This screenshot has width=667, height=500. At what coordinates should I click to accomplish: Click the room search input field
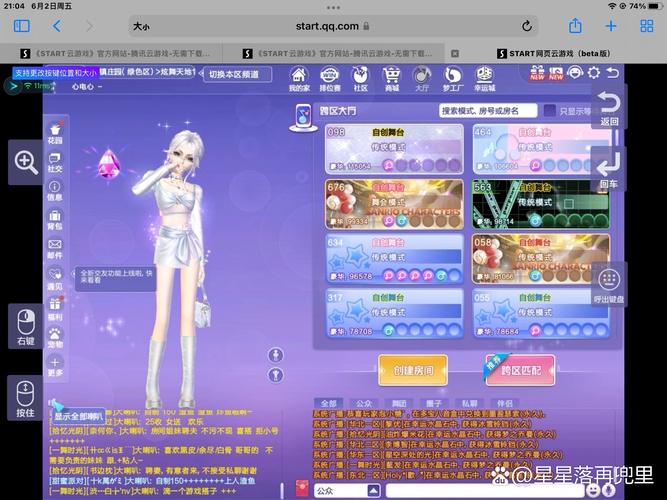[487, 111]
